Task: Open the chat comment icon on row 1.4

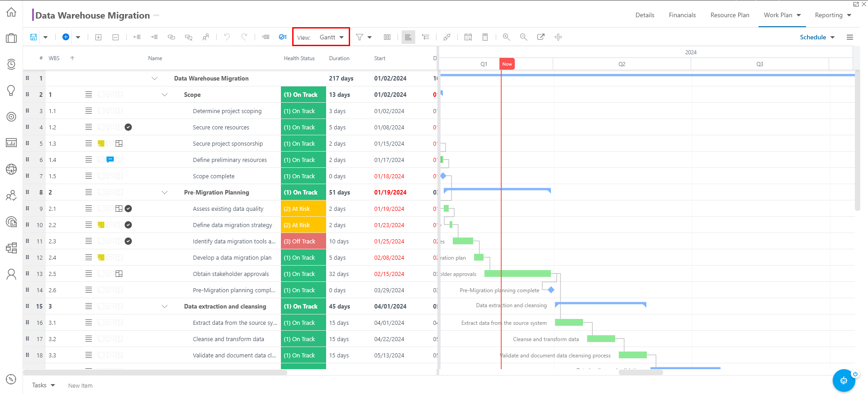Action: (x=110, y=160)
